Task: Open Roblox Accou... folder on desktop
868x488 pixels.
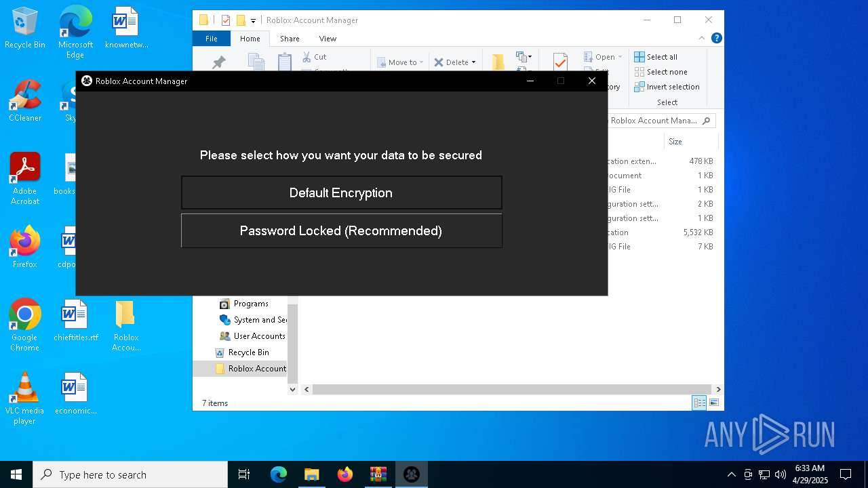Action: coord(125,325)
